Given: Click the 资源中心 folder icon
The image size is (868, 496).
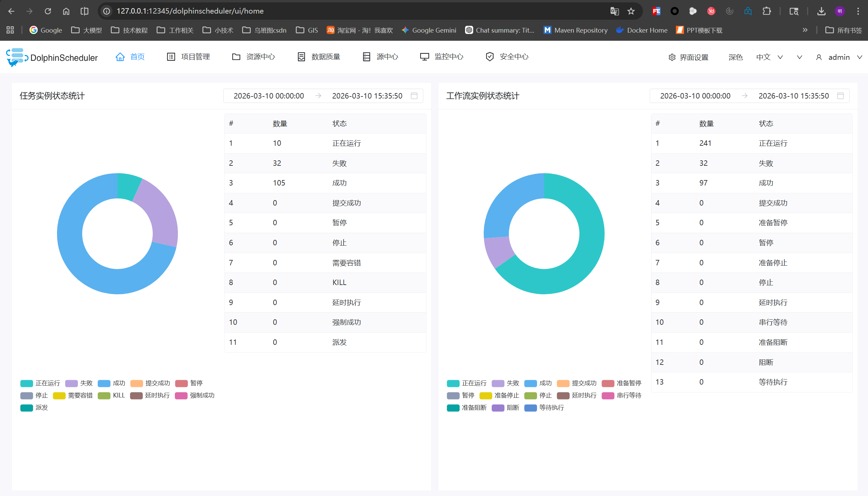Looking at the screenshot, I should tap(236, 56).
